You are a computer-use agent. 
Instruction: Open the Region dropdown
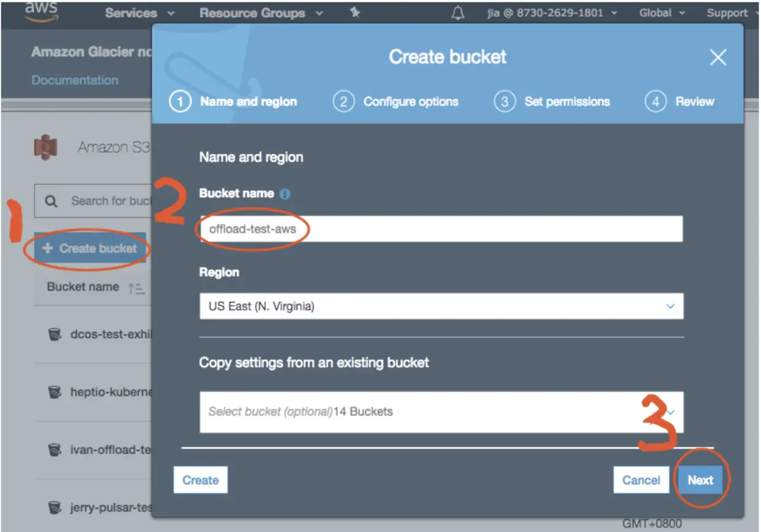[441, 306]
